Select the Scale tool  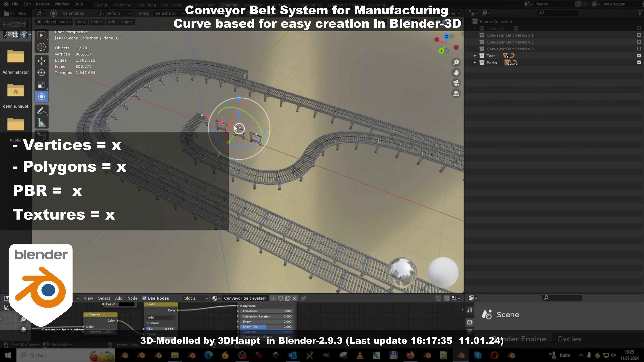[41, 85]
